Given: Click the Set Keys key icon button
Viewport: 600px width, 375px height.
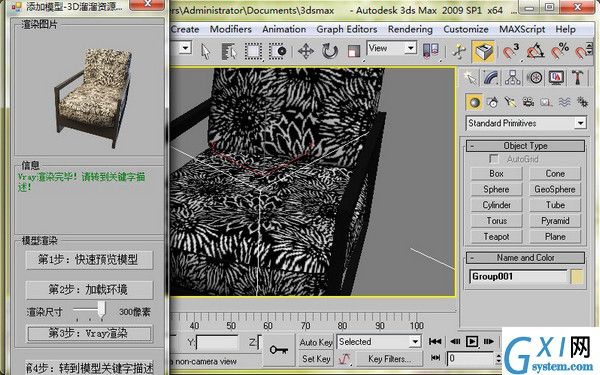Looking at the screenshot, I should pyautogui.click(x=279, y=349).
